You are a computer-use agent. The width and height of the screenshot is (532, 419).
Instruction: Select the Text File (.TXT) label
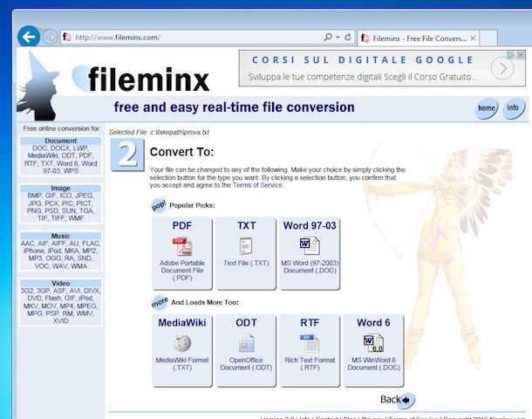click(246, 263)
